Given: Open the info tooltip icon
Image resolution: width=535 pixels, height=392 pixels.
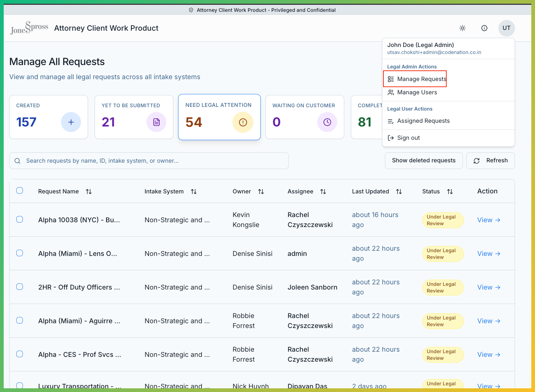Looking at the screenshot, I should [484, 28].
